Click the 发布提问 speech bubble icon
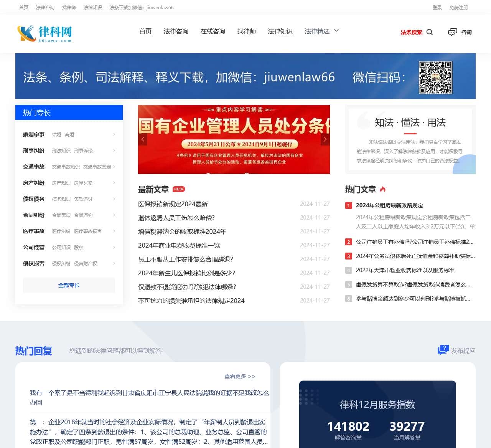The image size is (491, 448). [x=443, y=350]
